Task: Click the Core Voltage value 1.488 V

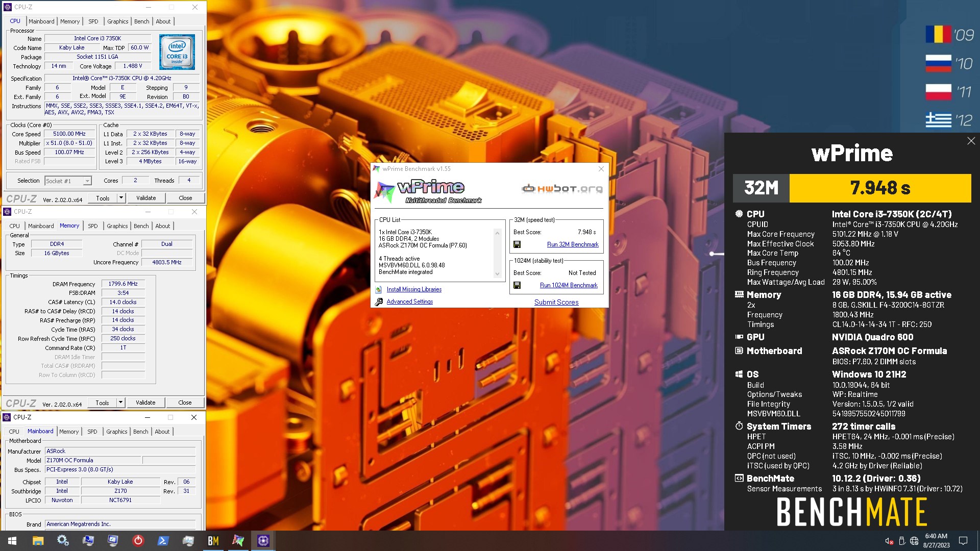Action: point(133,66)
